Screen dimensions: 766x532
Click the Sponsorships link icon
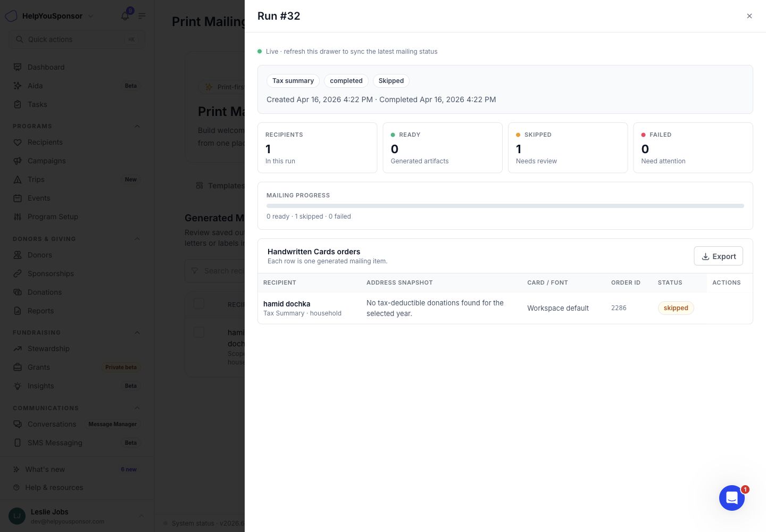18,273
